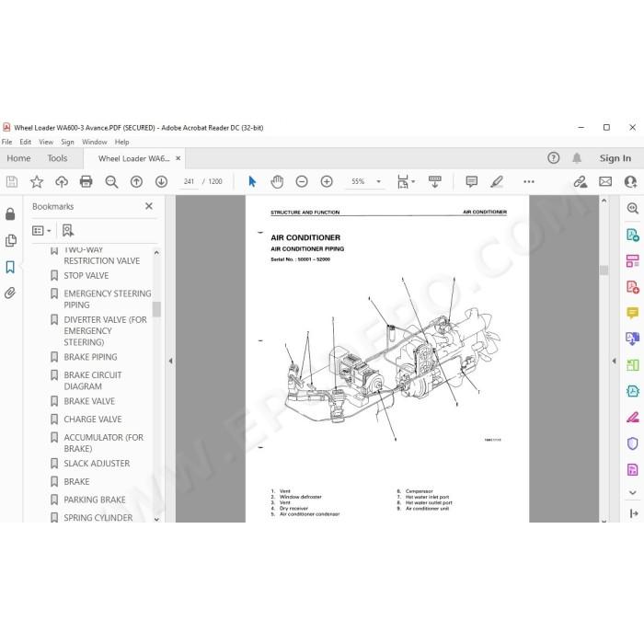The image size is (644, 644).
Task: Open Fill & Sign tool icon
Action: [x=633, y=418]
